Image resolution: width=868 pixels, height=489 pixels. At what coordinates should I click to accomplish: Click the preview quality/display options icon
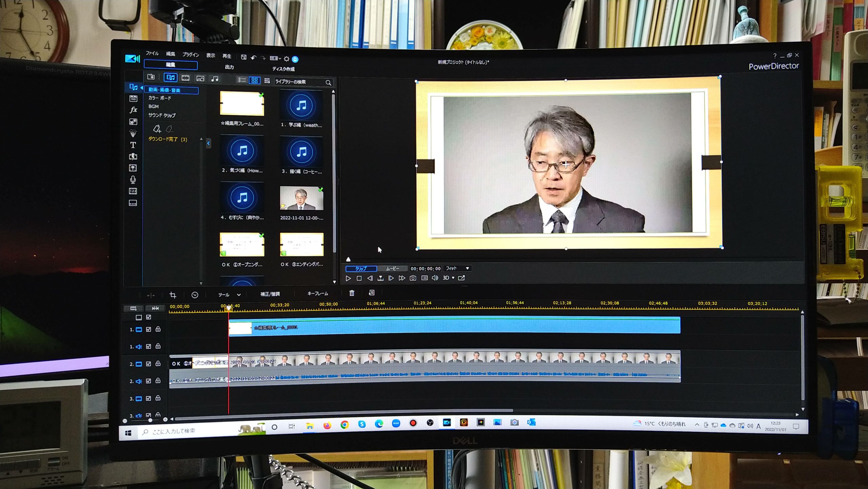(424, 278)
